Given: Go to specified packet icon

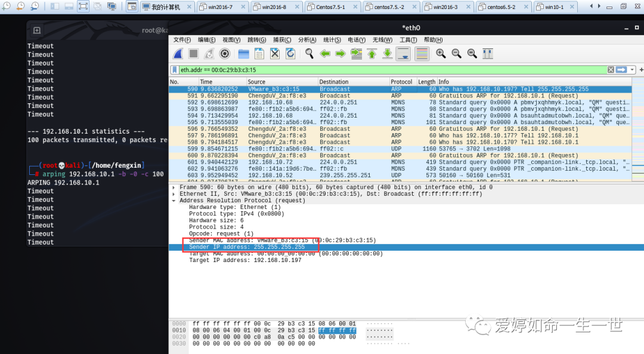Looking at the screenshot, I should [356, 54].
